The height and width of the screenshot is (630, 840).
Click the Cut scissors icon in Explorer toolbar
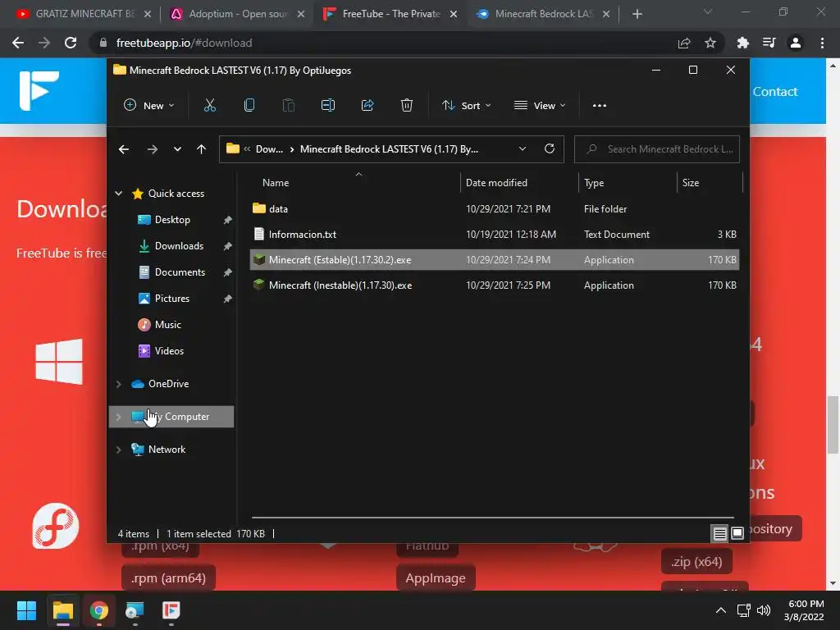(209, 106)
